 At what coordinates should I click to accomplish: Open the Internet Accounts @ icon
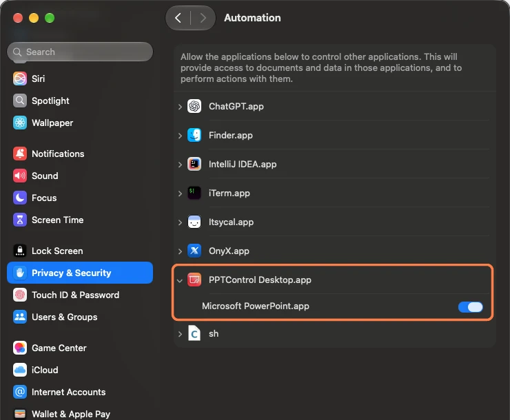20,392
